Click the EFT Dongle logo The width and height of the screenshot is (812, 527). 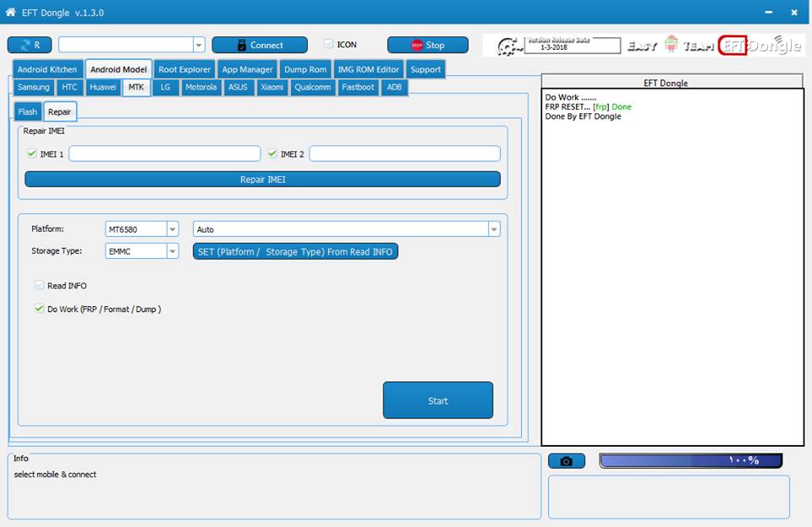tap(760, 46)
